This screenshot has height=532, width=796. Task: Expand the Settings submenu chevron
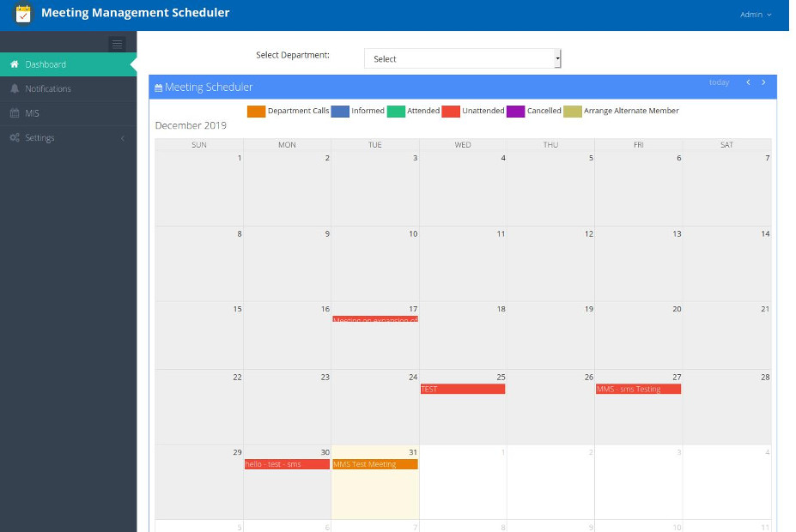[x=122, y=138]
